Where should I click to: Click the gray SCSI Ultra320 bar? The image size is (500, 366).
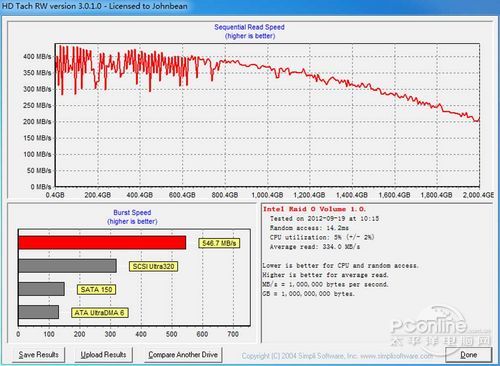coord(67,266)
